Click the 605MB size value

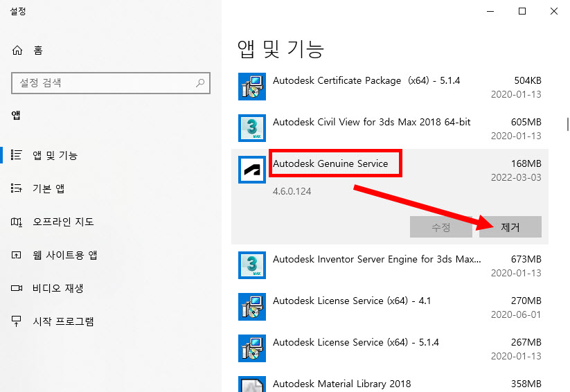pyautogui.click(x=526, y=122)
